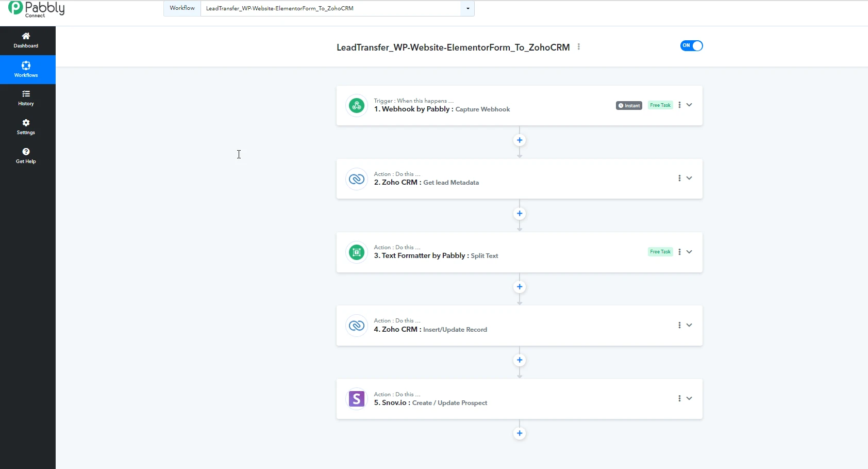Viewport: 868px width, 469px height.
Task: Click the '4. Zoho CRM : Insert/Update Record' title
Action: pyautogui.click(x=430, y=329)
